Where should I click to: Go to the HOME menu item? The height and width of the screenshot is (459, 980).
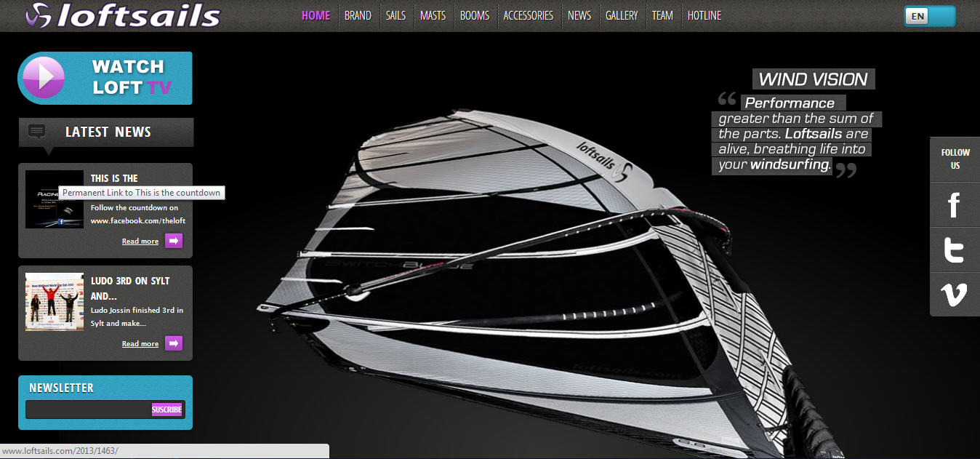click(316, 15)
